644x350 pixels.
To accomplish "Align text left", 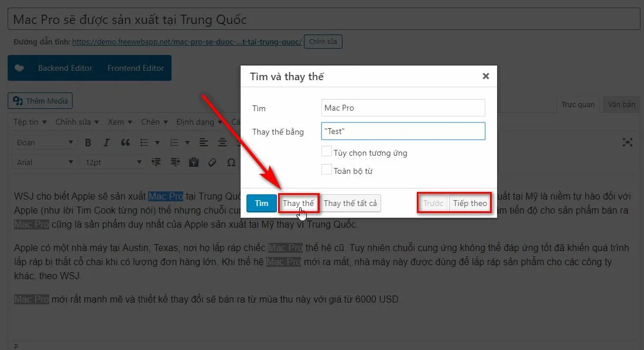I will (203, 143).
